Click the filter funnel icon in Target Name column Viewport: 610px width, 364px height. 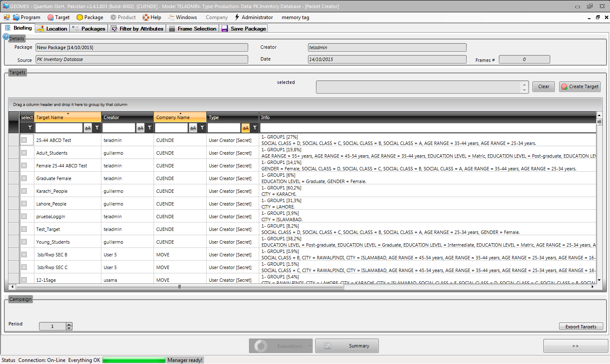(x=97, y=128)
